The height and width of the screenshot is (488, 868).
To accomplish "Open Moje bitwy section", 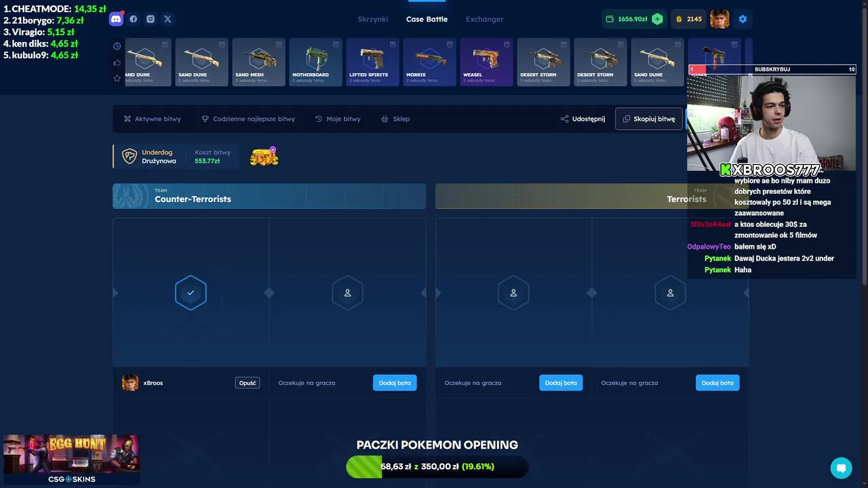I will [x=338, y=119].
